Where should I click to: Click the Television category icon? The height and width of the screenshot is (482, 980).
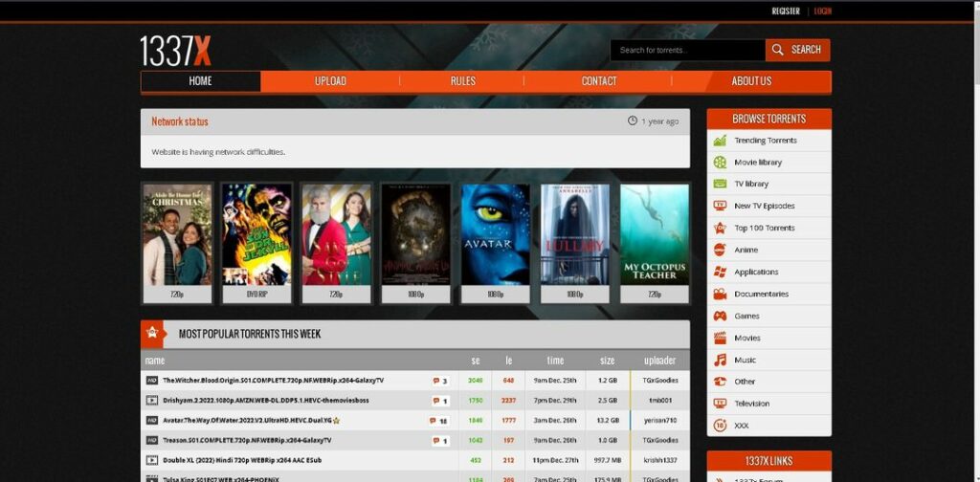click(x=720, y=404)
